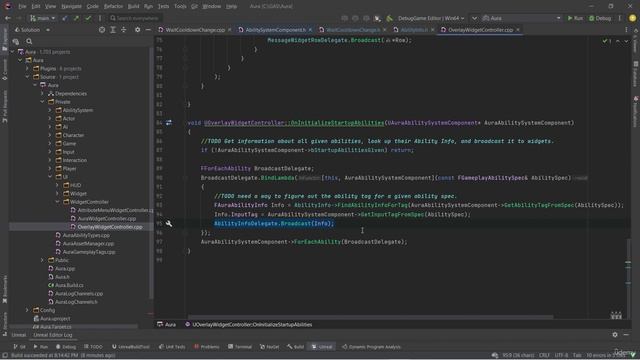Click the git push arrow icon
640x360 pixels.
pos(76,18)
